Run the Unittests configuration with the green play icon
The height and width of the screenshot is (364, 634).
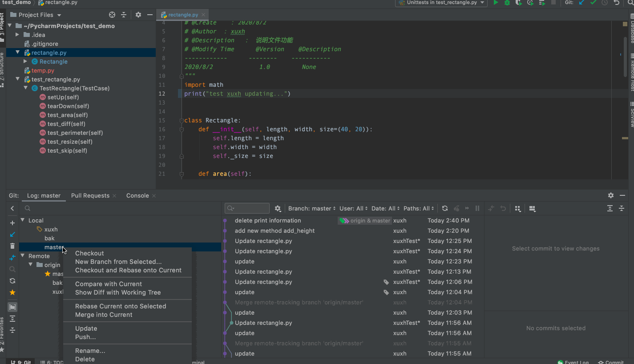pyautogui.click(x=496, y=3)
